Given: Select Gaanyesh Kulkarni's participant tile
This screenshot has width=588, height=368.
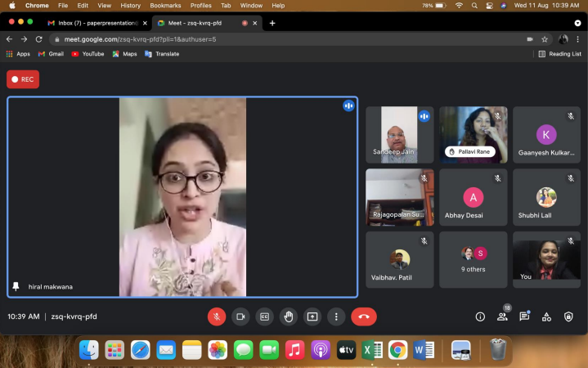Looking at the screenshot, I should 546,135.
